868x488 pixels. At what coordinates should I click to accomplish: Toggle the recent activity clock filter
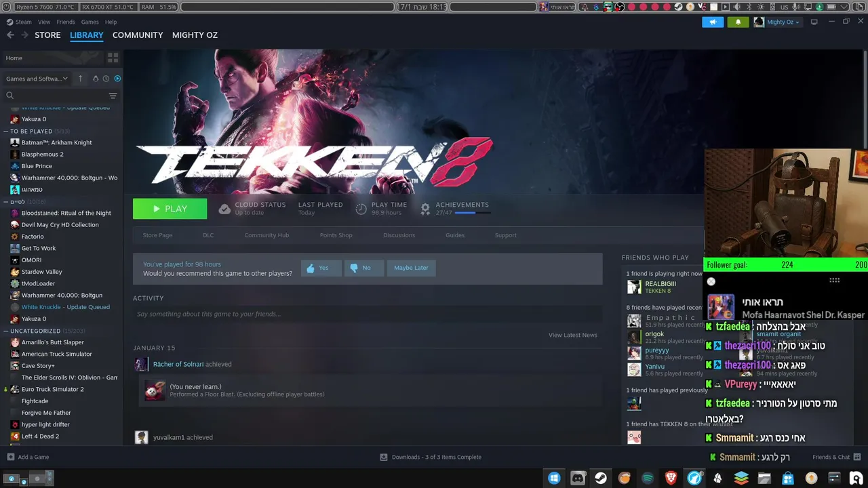(106, 79)
